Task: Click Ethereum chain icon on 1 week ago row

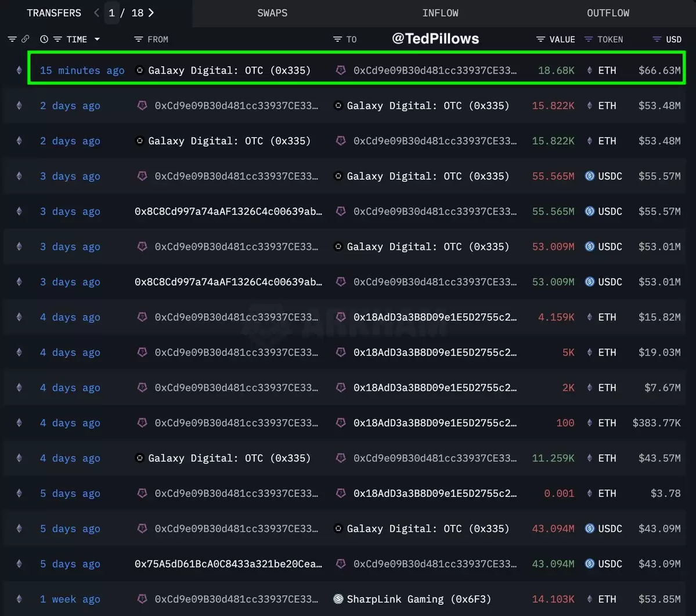Action: point(19,599)
